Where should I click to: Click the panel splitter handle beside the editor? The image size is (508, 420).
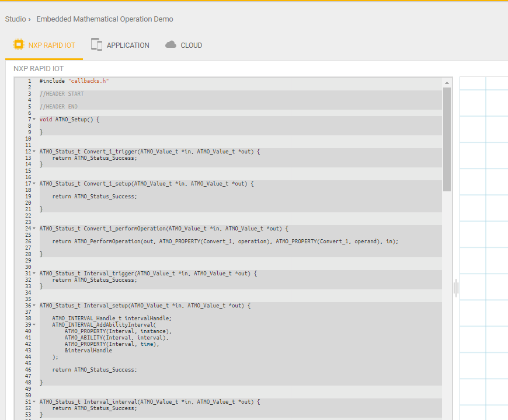coord(455,287)
